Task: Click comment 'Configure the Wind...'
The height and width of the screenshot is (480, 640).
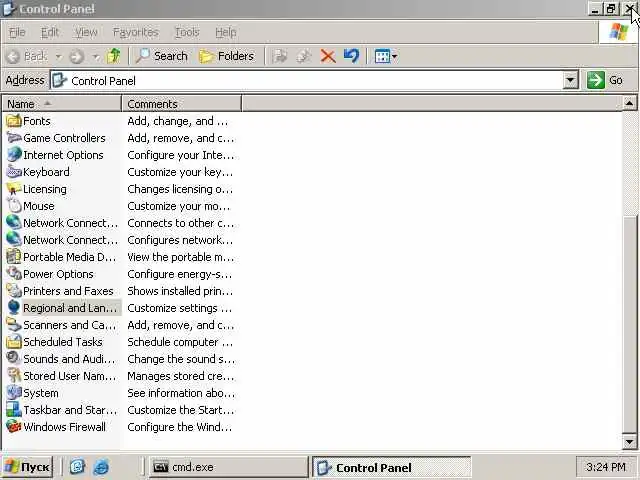Action: [180, 427]
